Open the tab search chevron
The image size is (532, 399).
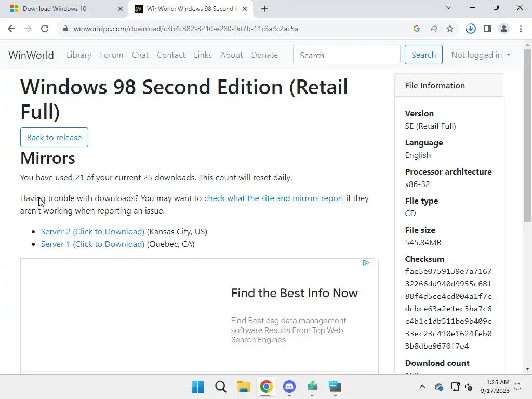point(448,7)
